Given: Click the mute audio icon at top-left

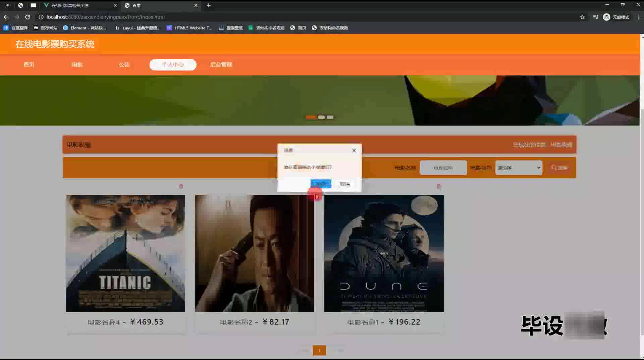Looking at the screenshot, I should pyautogui.click(x=8, y=5).
